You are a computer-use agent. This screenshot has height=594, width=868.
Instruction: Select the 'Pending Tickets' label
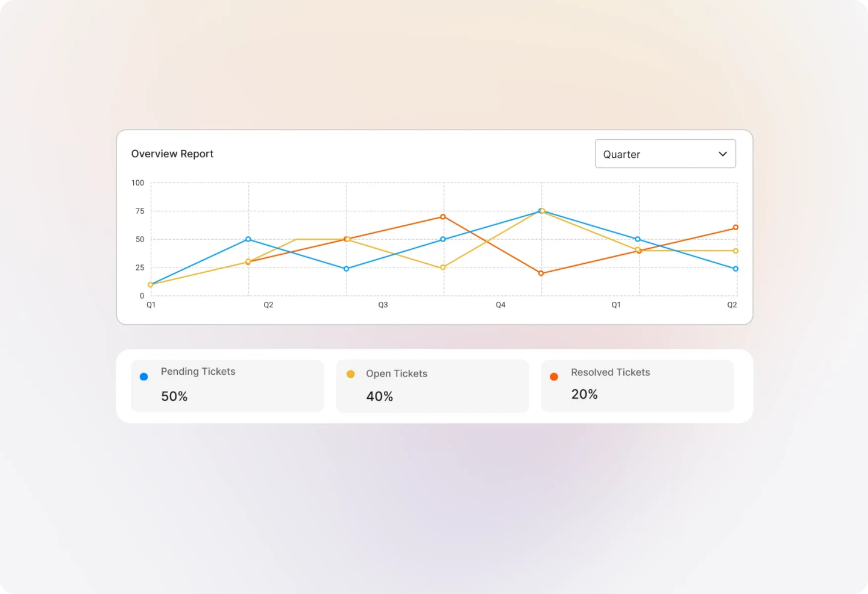198,371
